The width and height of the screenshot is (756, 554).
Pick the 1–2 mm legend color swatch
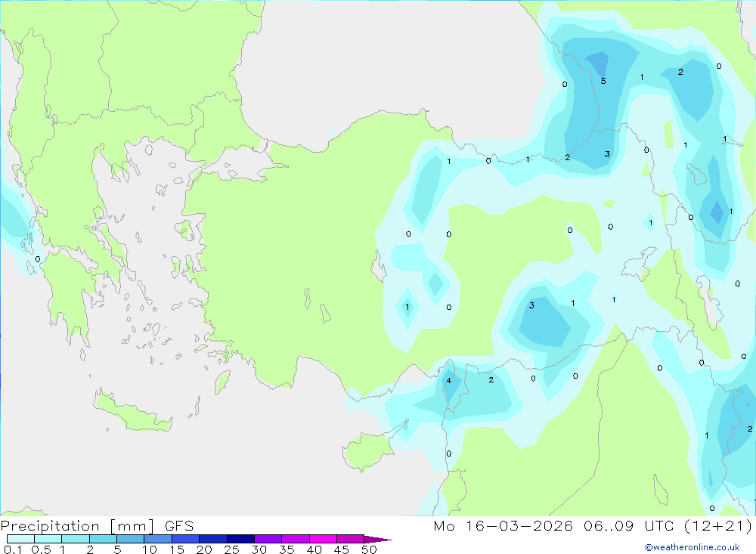click(x=76, y=539)
